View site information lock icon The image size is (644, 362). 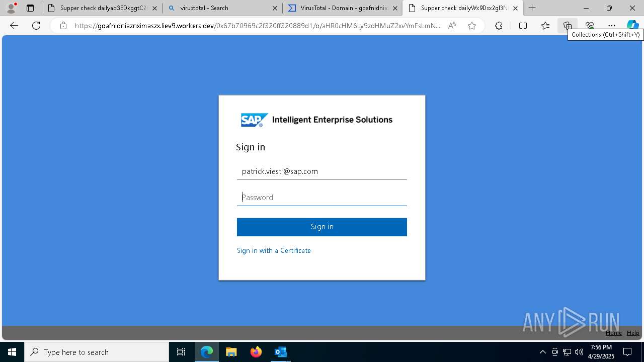(x=63, y=26)
